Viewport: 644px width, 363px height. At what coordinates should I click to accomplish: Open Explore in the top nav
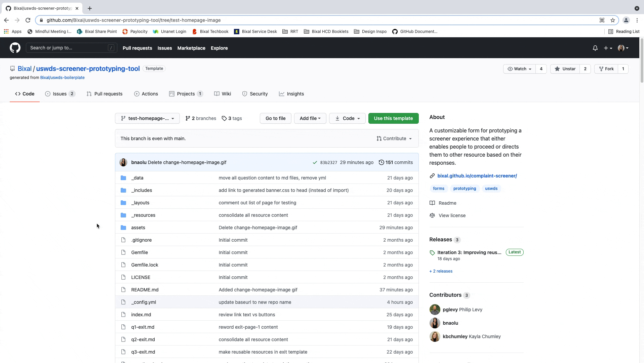click(x=219, y=48)
